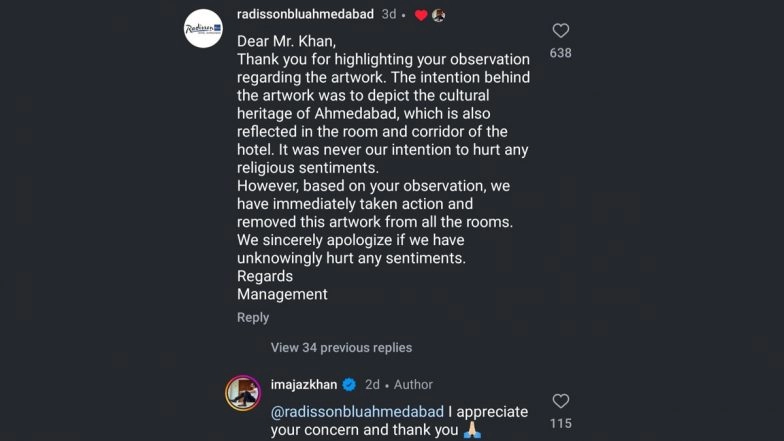Click the small author avatar beside red heart
Screen dimensions: 784x441
point(439,15)
